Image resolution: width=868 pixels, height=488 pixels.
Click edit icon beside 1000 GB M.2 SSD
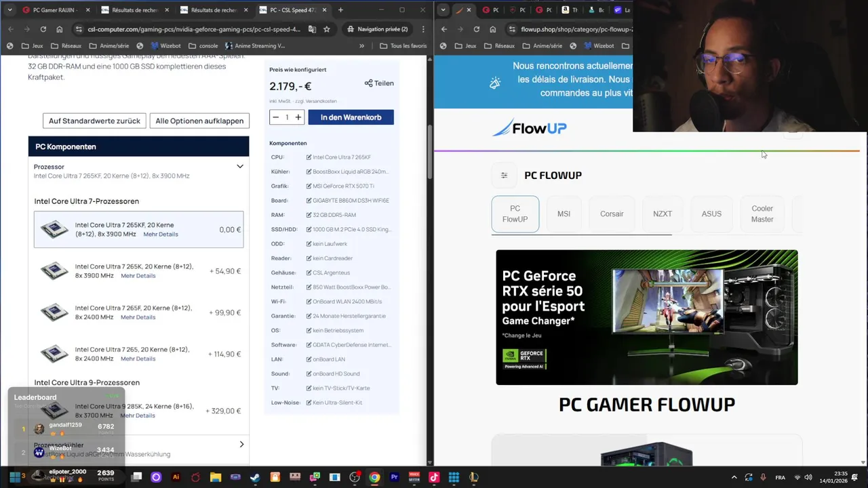(309, 230)
